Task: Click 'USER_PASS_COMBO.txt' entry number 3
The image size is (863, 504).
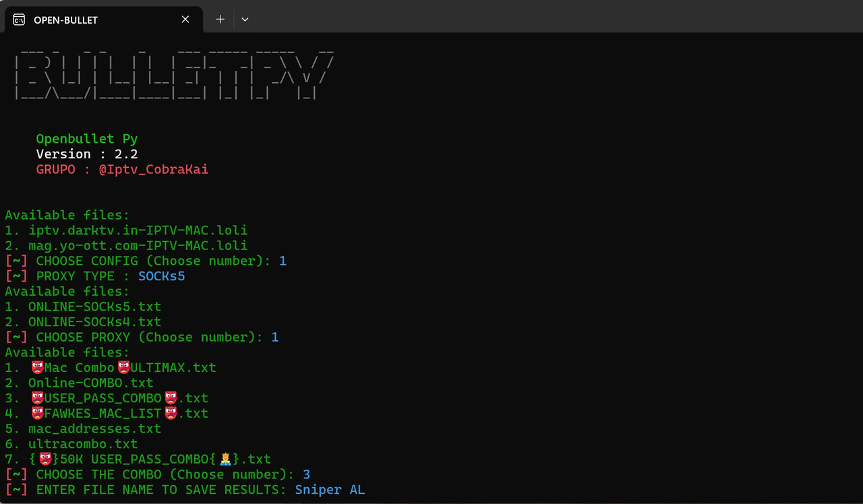Action: (119, 398)
